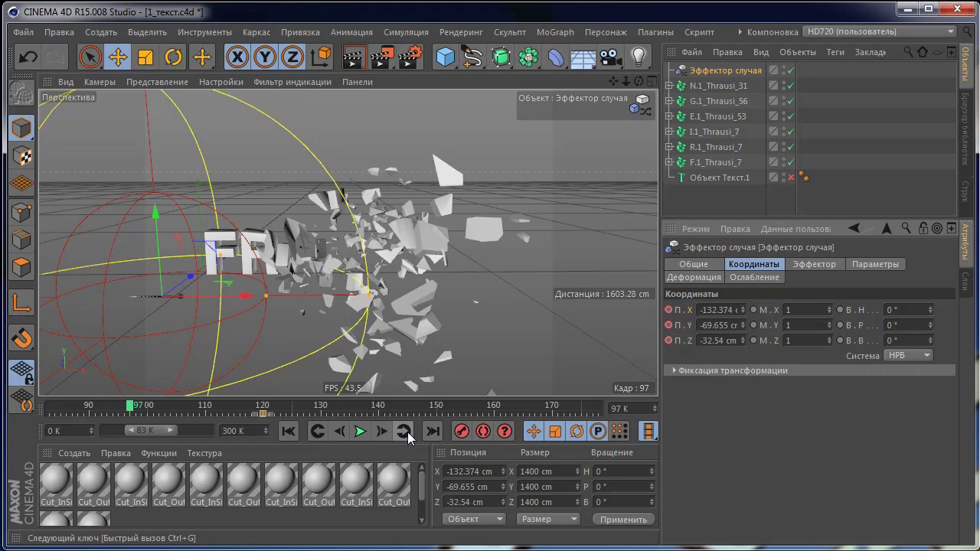The height and width of the screenshot is (551, 980).
Task: Enable Points mode
Action: pos(21,212)
